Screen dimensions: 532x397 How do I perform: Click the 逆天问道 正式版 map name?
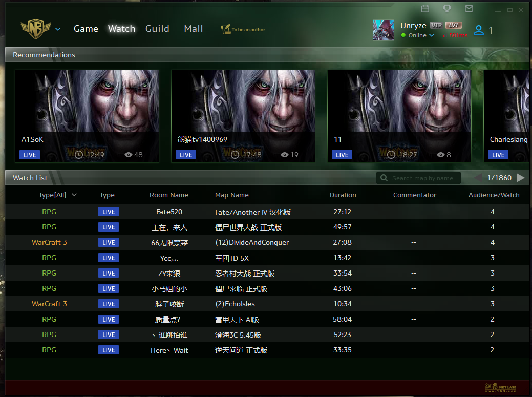241,350
